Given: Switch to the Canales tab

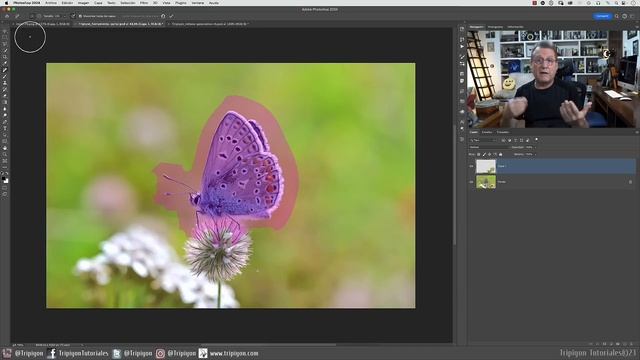Looking at the screenshot, I should coord(487,132).
